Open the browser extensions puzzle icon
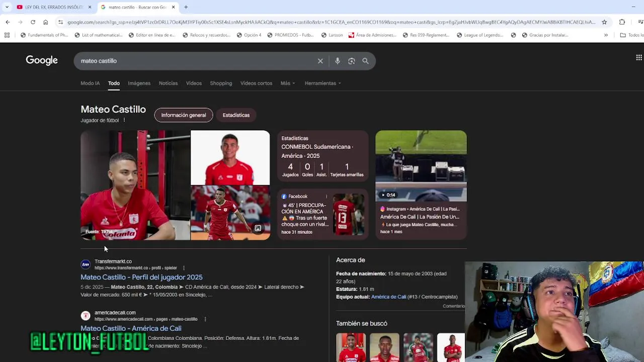644x362 pixels. coord(622,22)
